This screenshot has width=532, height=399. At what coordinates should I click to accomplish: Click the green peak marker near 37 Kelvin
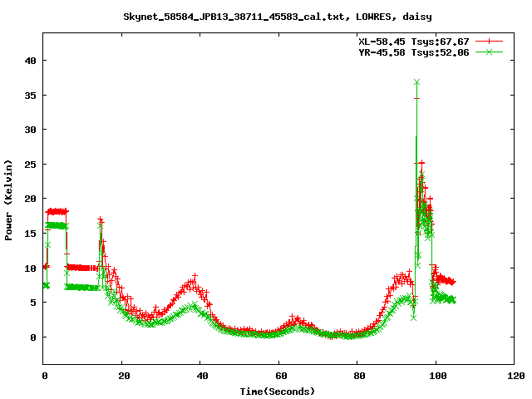(x=417, y=82)
